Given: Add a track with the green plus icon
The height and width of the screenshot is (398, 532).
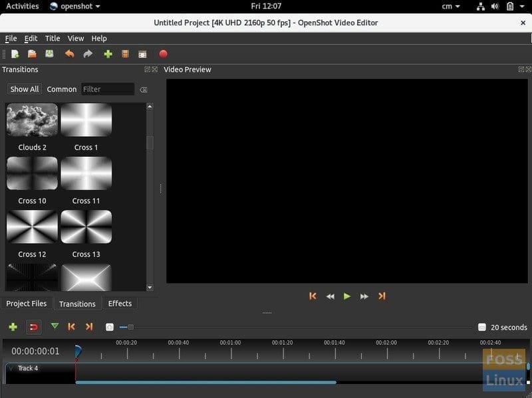Looking at the screenshot, I should click(13, 327).
